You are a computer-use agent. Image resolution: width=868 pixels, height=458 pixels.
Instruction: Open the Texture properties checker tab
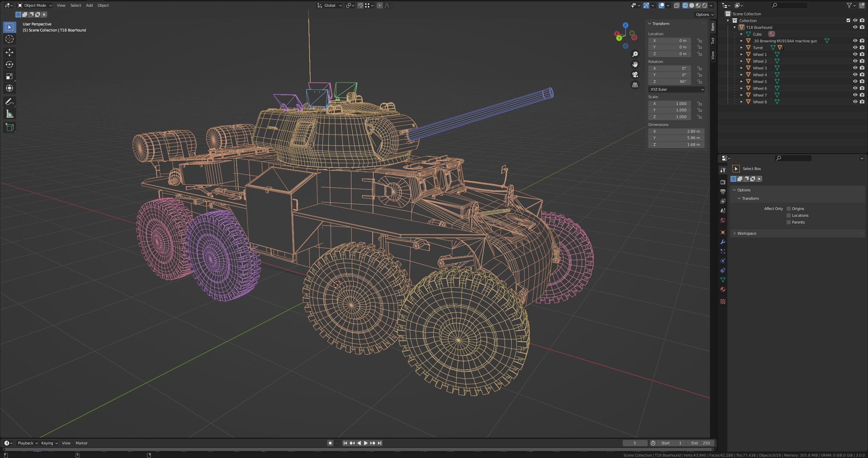click(723, 301)
